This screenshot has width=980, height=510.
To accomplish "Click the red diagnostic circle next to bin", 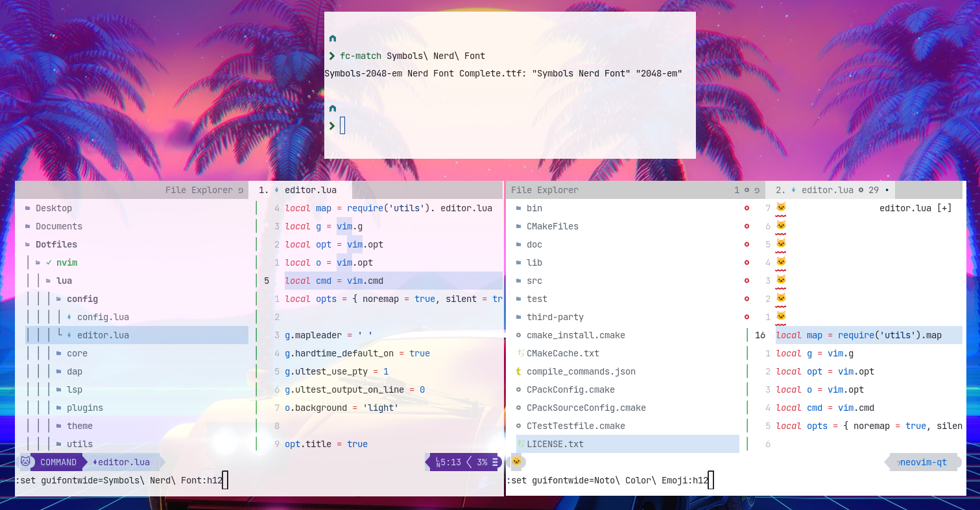I will pos(747,208).
